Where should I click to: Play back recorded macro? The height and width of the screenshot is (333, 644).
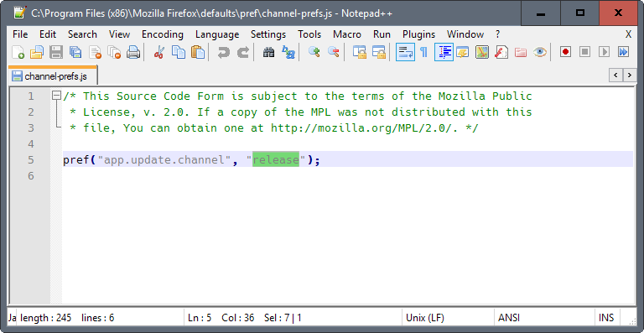coord(604,52)
